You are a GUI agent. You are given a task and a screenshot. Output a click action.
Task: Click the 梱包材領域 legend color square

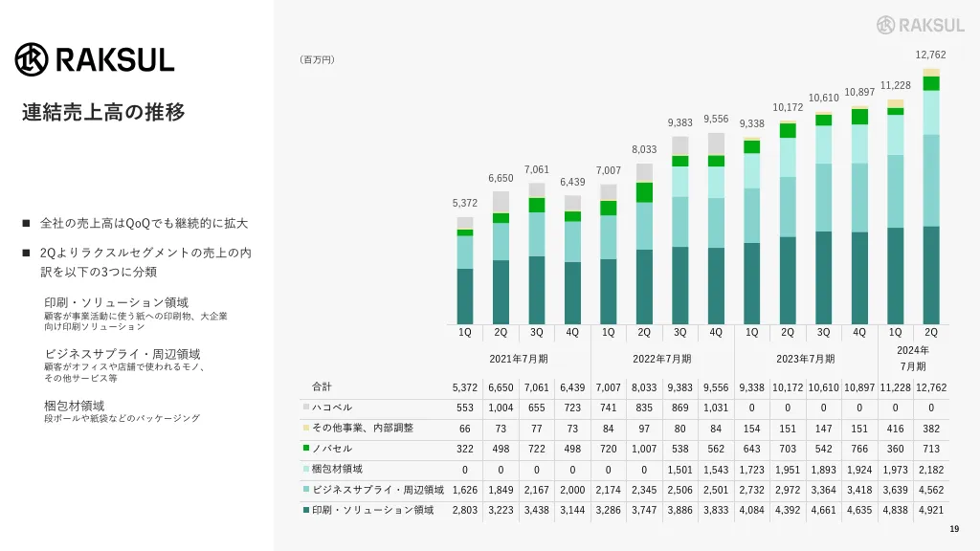[306, 469]
